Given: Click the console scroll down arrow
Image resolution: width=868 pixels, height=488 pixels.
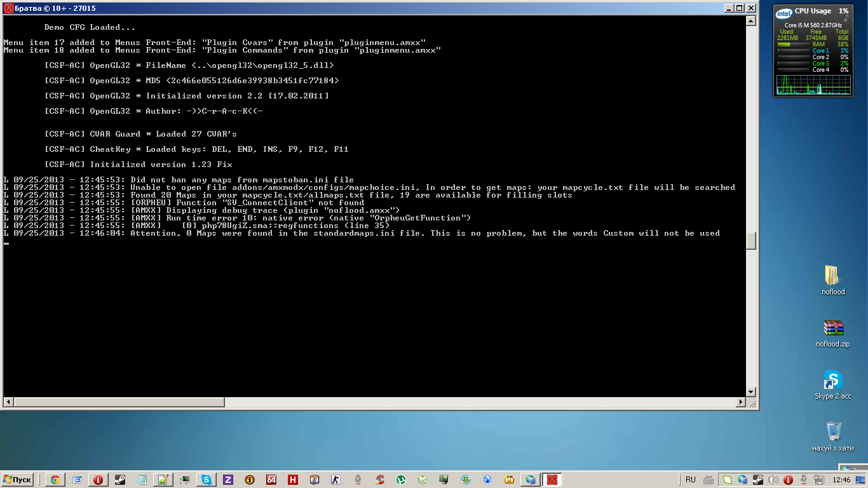Looking at the screenshot, I should coord(751,392).
